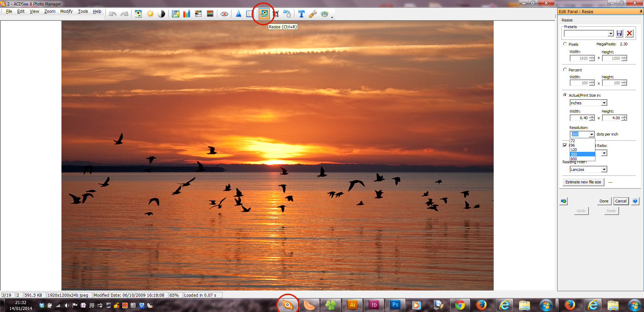The image size is (644, 312).
Task: Click the Resize tool icon
Action: coord(264,14)
